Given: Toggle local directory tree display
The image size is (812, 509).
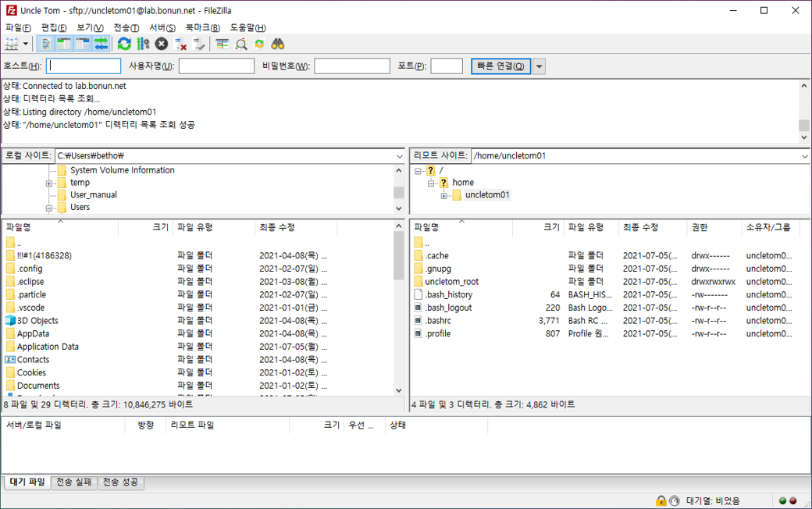Looking at the screenshot, I should (x=64, y=44).
